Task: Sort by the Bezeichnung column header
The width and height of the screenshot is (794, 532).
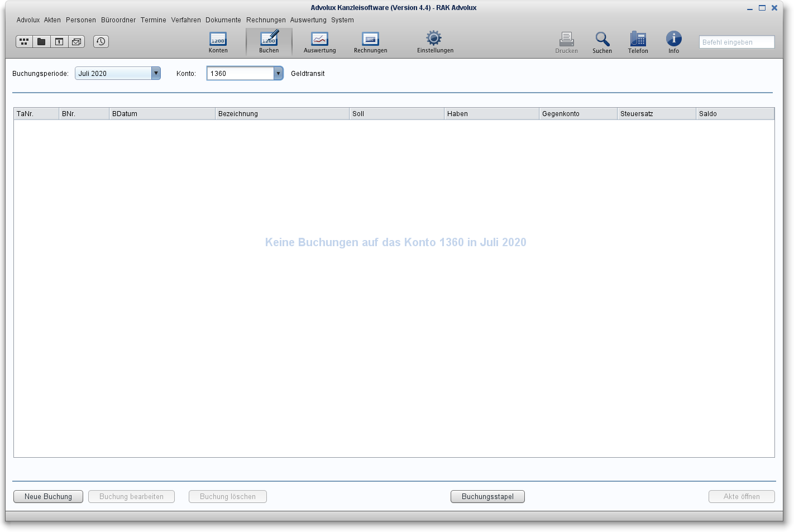Action: (x=282, y=113)
